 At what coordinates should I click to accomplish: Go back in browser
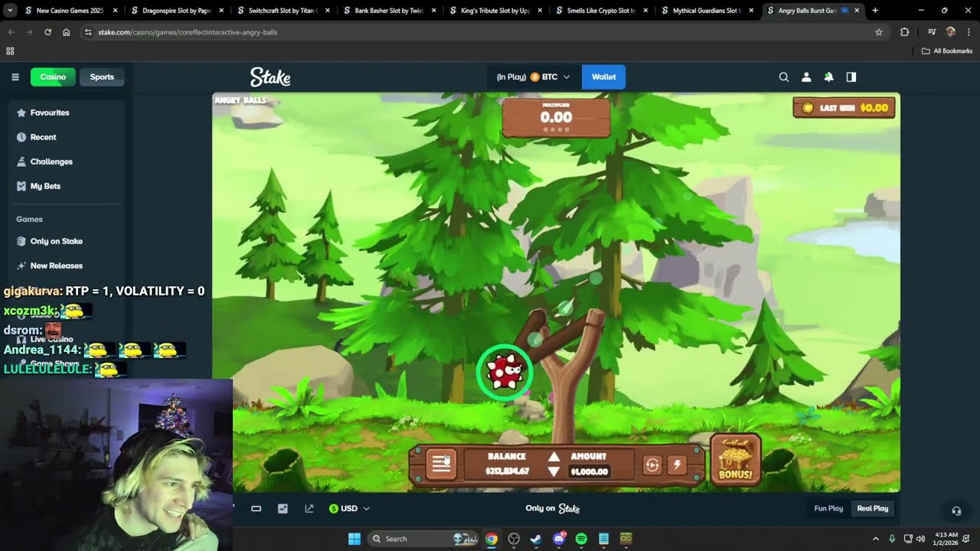[11, 32]
